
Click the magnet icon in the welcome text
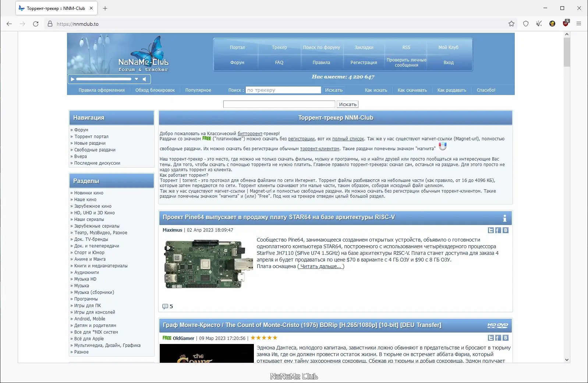point(443,147)
